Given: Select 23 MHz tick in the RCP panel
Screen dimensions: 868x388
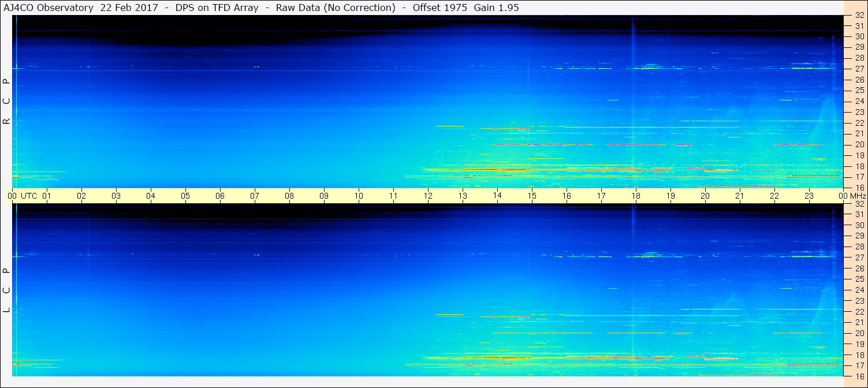Looking at the screenshot, I should [859, 112].
